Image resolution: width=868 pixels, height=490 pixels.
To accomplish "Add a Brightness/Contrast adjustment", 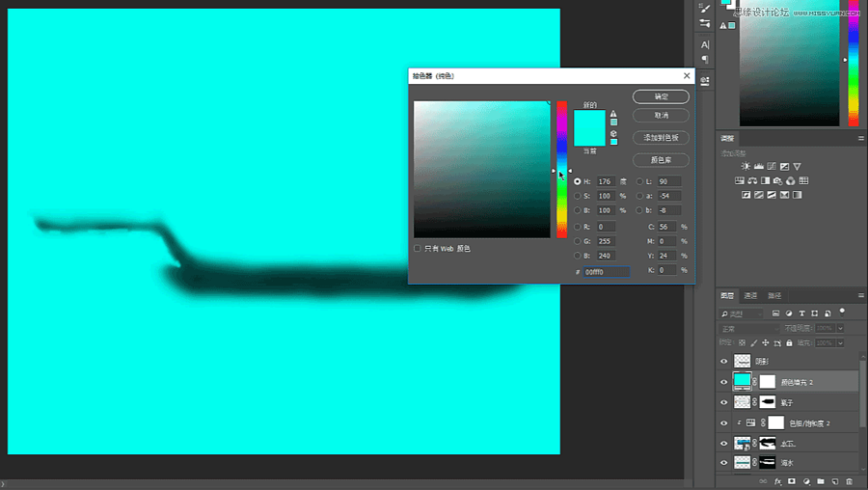I will coord(746,166).
